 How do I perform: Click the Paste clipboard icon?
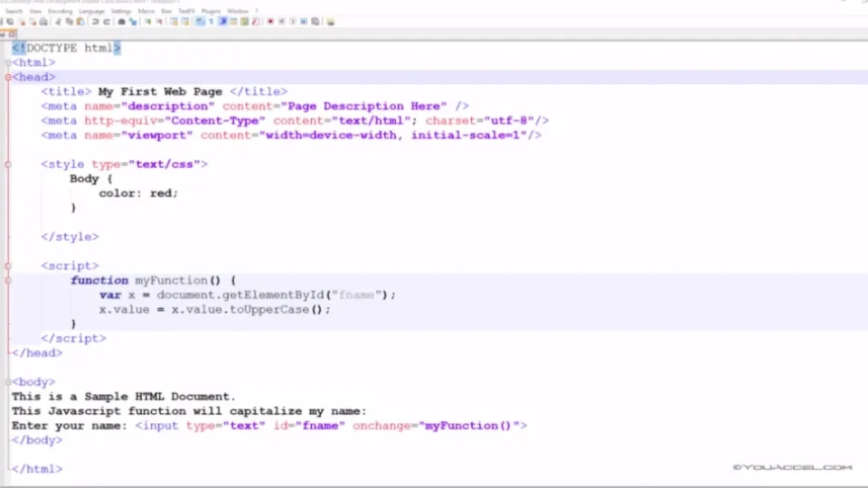click(x=80, y=22)
